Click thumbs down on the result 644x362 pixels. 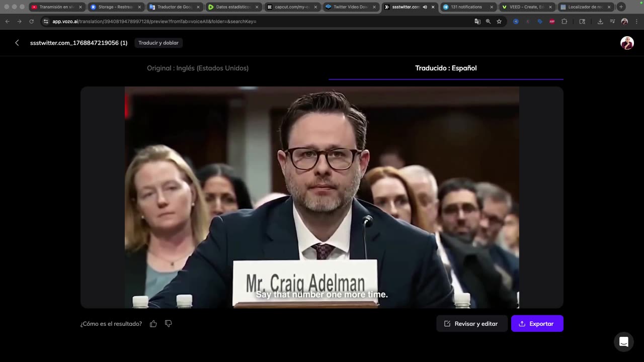[169, 324]
